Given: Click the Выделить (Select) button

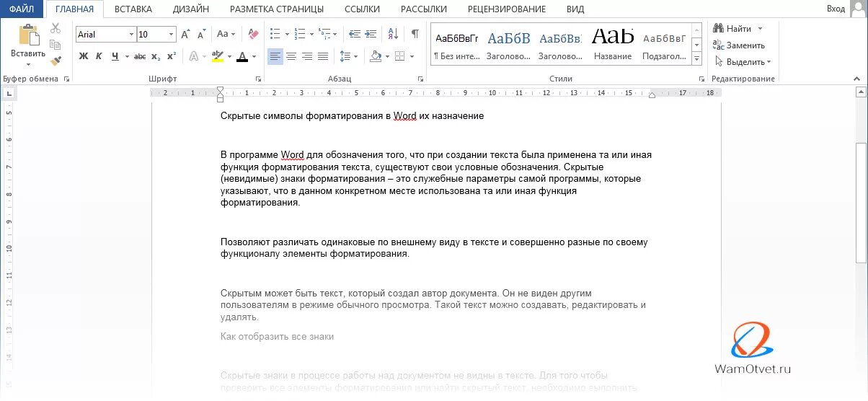Looking at the screenshot, I should coord(742,61).
